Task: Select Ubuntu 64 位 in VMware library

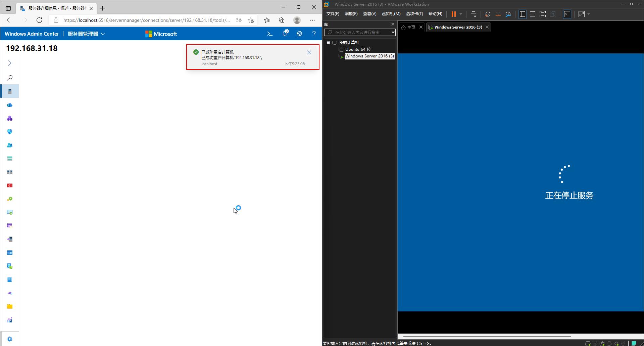Action: pos(358,49)
